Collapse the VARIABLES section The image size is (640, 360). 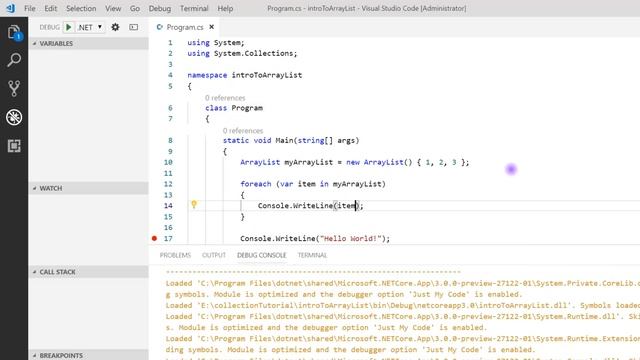pos(89,43)
